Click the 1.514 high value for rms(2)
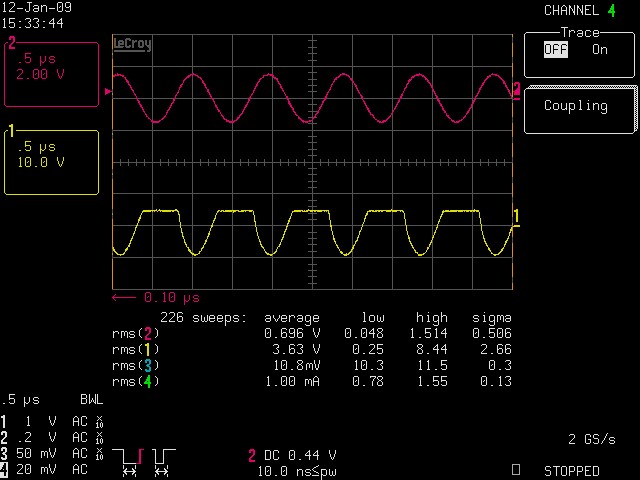This screenshot has height=480, width=640. [428, 333]
